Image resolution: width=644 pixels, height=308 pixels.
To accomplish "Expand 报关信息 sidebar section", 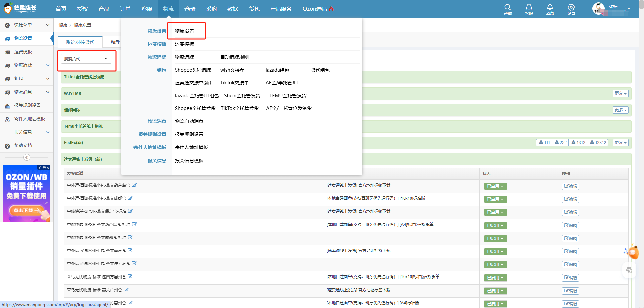I will (26, 132).
